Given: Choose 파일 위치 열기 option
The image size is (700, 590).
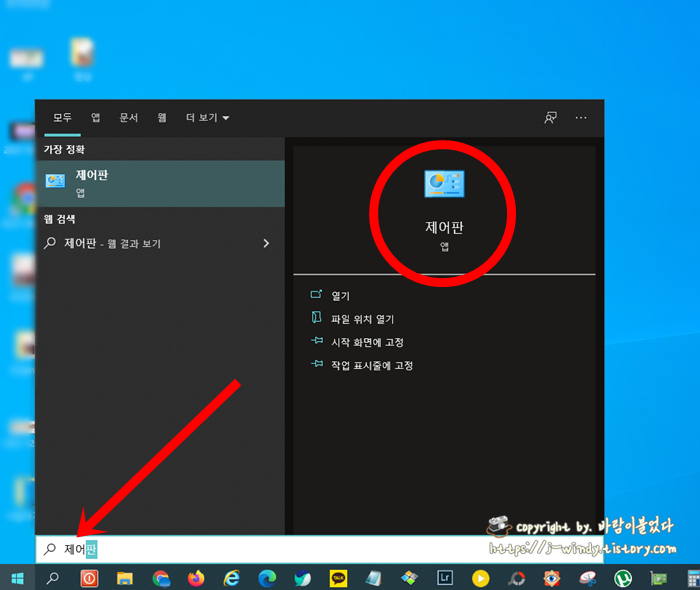Looking at the screenshot, I should (x=362, y=319).
